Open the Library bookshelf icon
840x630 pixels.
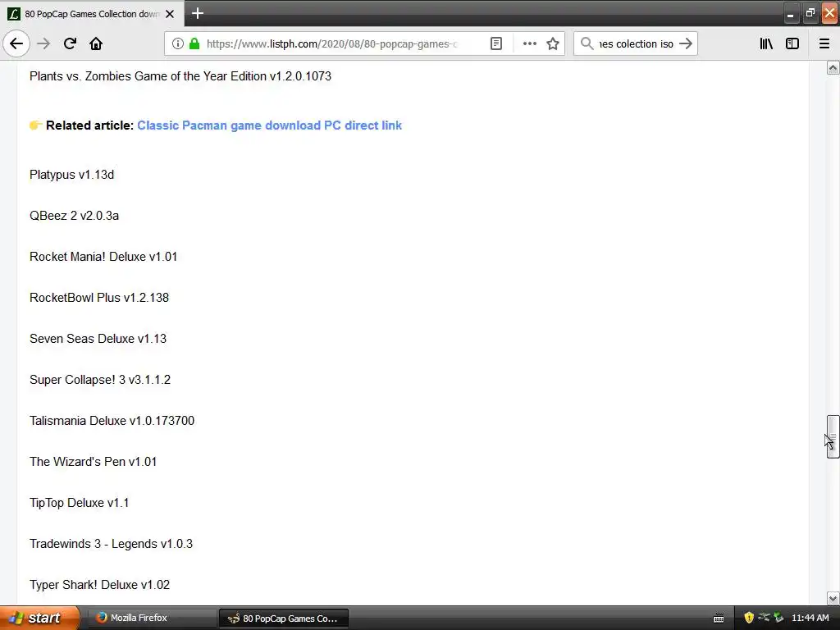[766, 44]
